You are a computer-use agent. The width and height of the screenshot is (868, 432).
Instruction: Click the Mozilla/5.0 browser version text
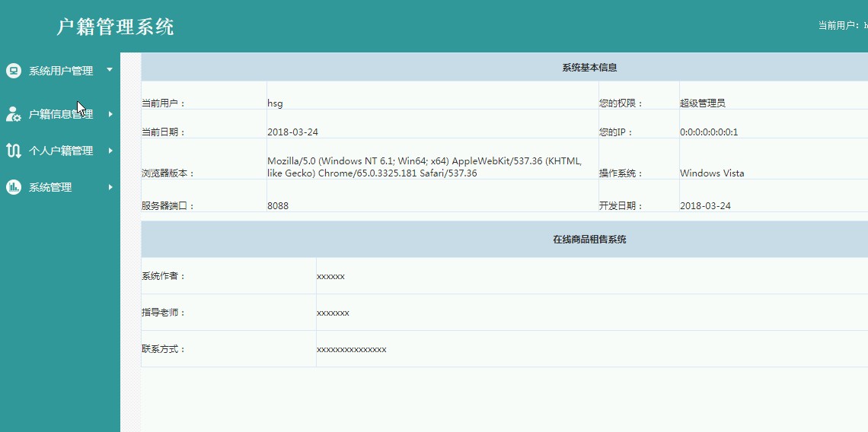pos(425,167)
